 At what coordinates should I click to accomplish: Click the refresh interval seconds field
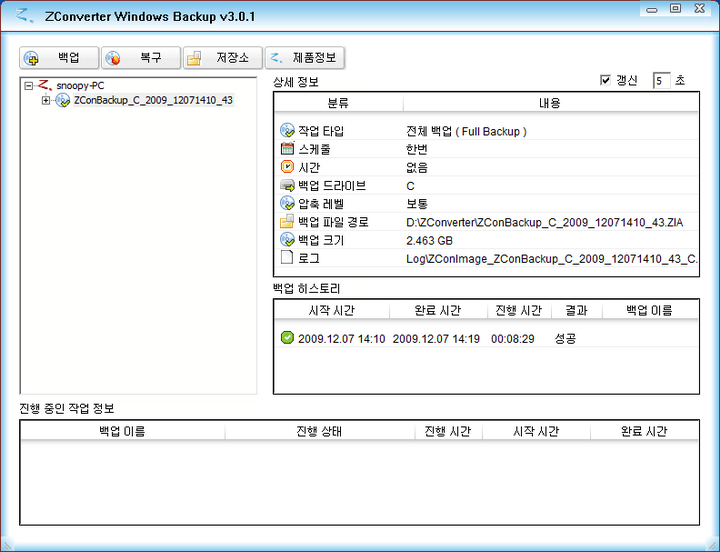(x=661, y=81)
